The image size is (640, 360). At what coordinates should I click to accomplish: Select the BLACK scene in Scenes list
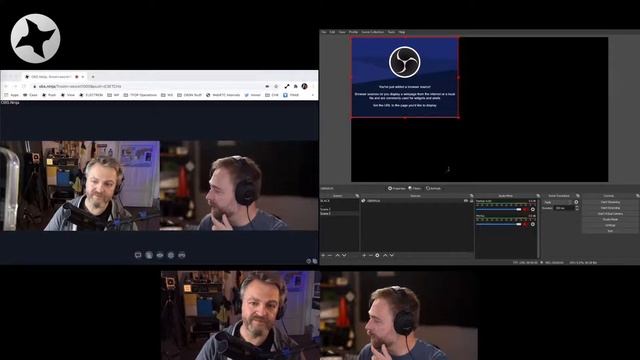(x=325, y=201)
